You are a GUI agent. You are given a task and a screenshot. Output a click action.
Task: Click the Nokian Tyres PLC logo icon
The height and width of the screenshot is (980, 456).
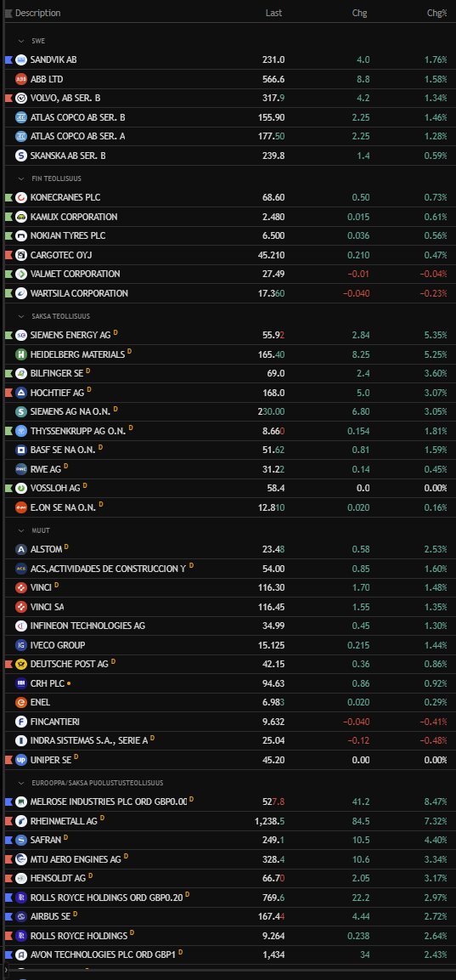click(20, 236)
